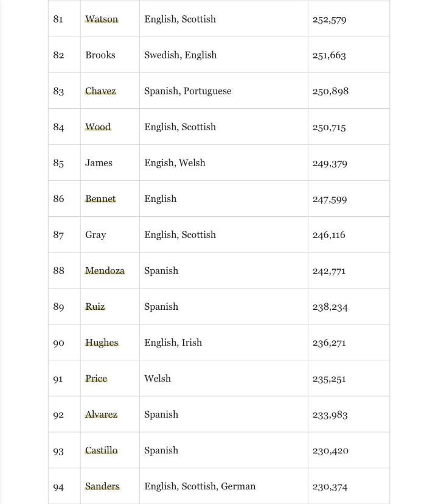This screenshot has height=504, width=438.
Task: Click the Mendoza surname link
Action: point(105,270)
